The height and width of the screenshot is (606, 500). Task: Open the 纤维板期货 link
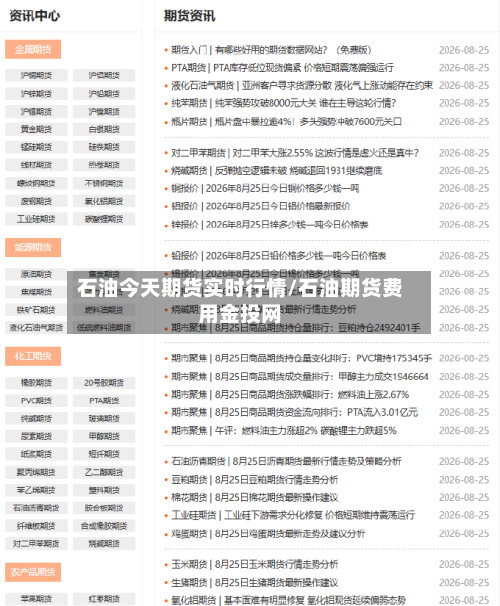click(x=36, y=526)
